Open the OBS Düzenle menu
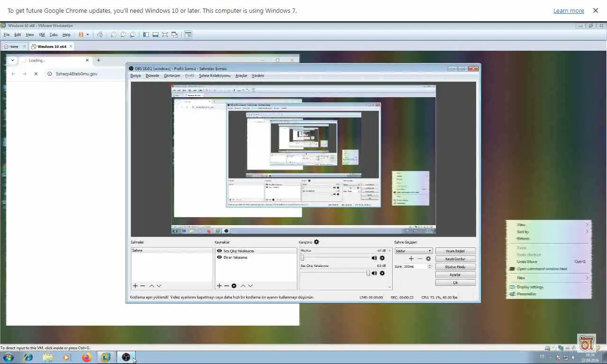The height and width of the screenshot is (364, 607). (x=152, y=76)
